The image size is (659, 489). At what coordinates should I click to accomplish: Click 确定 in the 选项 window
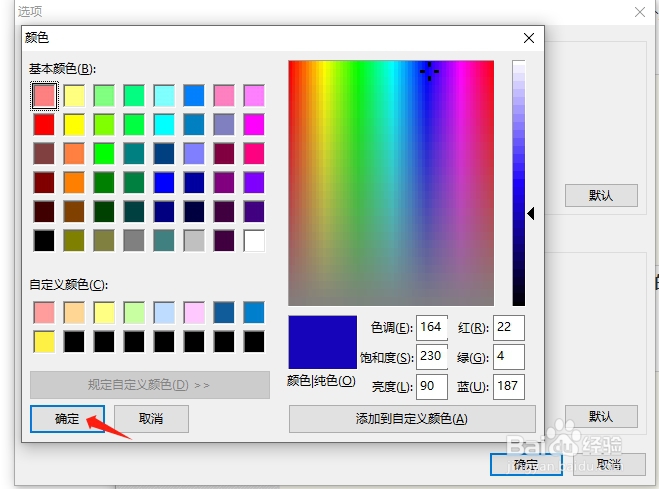(526, 465)
